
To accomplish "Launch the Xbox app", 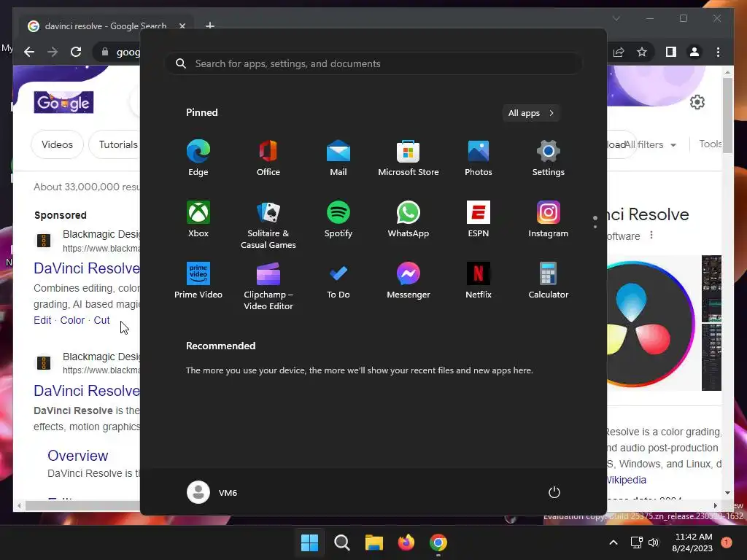I will tap(198, 219).
